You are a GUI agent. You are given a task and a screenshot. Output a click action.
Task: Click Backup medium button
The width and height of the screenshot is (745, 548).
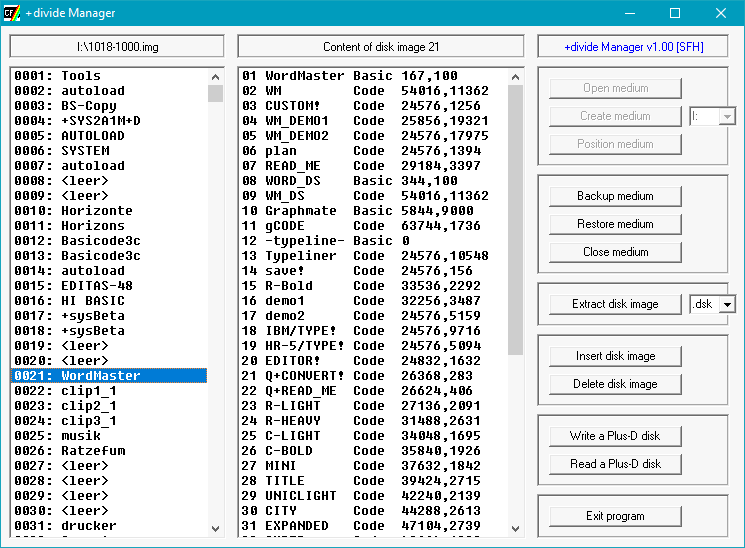click(x=615, y=196)
